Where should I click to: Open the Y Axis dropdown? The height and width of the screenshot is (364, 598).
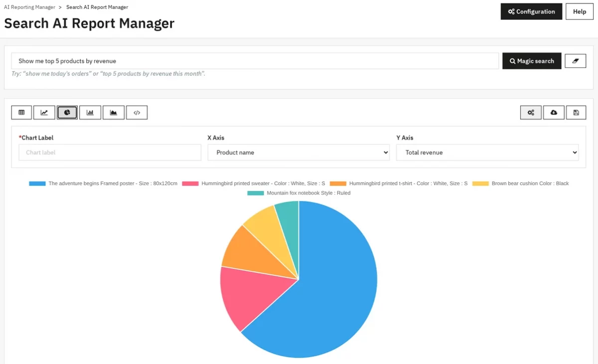(487, 152)
